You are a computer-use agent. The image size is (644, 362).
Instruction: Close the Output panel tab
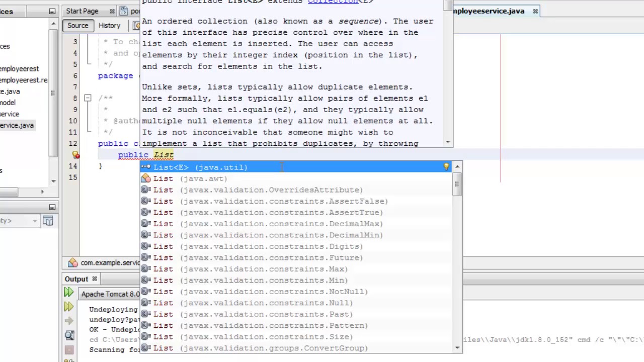pyautogui.click(x=94, y=279)
